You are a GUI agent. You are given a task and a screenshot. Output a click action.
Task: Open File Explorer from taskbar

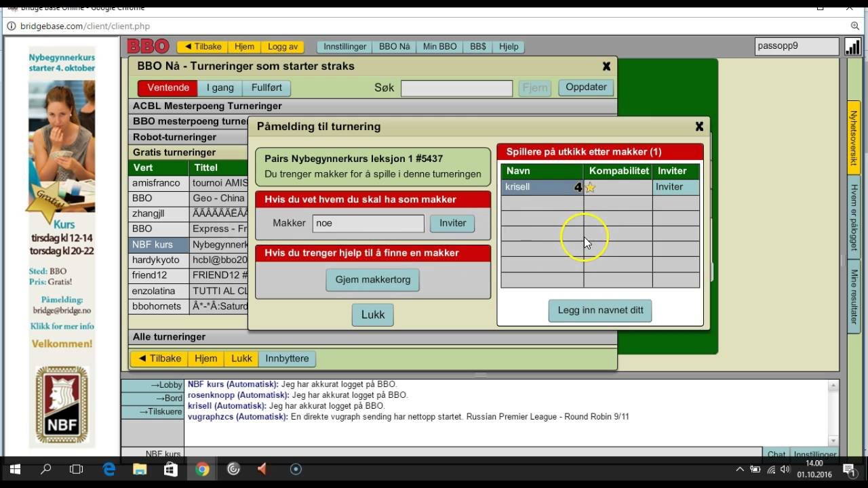pos(140,469)
